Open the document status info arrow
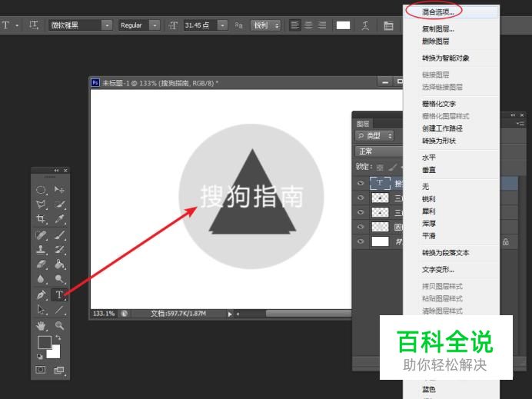This screenshot has width=532, height=399. [230, 314]
